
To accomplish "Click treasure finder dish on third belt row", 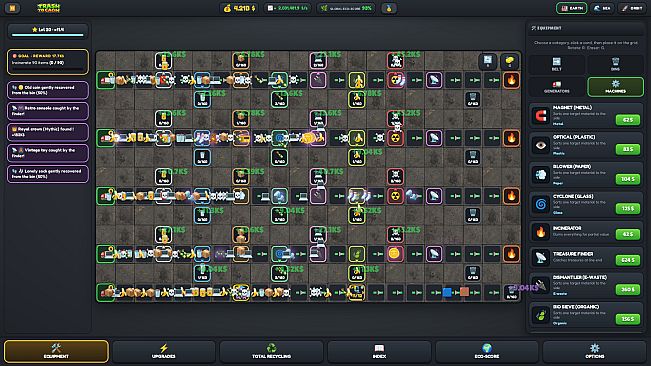I will click(x=434, y=196).
